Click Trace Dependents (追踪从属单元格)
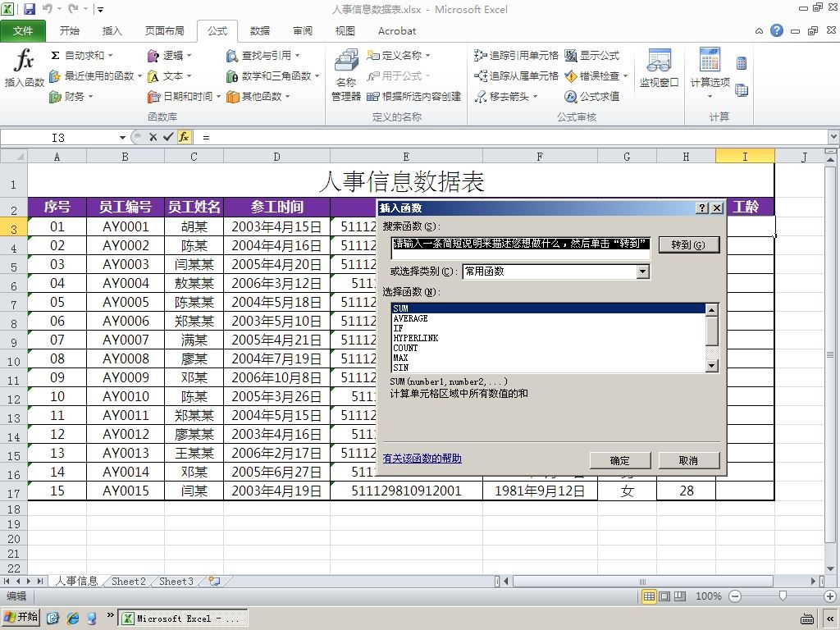The image size is (840, 630). (x=516, y=76)
